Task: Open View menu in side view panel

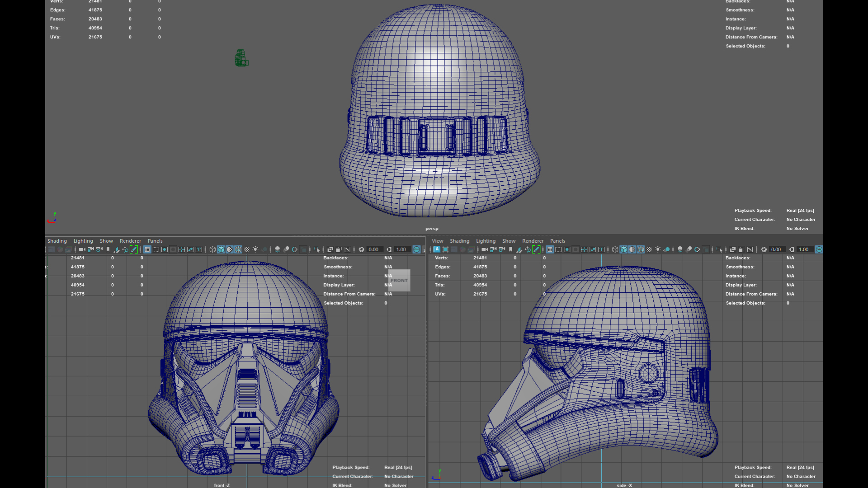Action: [x=437, y=241]
